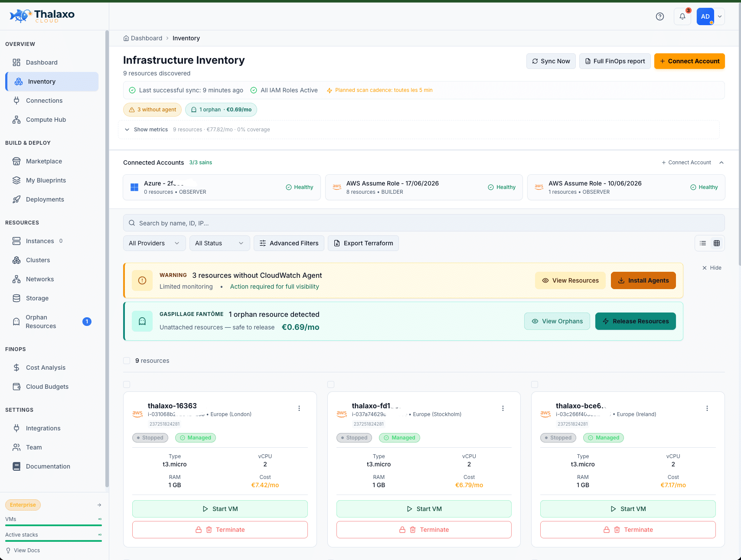Image resolution: width=741 pixels, height=560 pixels.
Task: Open AWS Assume Role 17/06/2026 account card
Action: (x=424, y=187)
